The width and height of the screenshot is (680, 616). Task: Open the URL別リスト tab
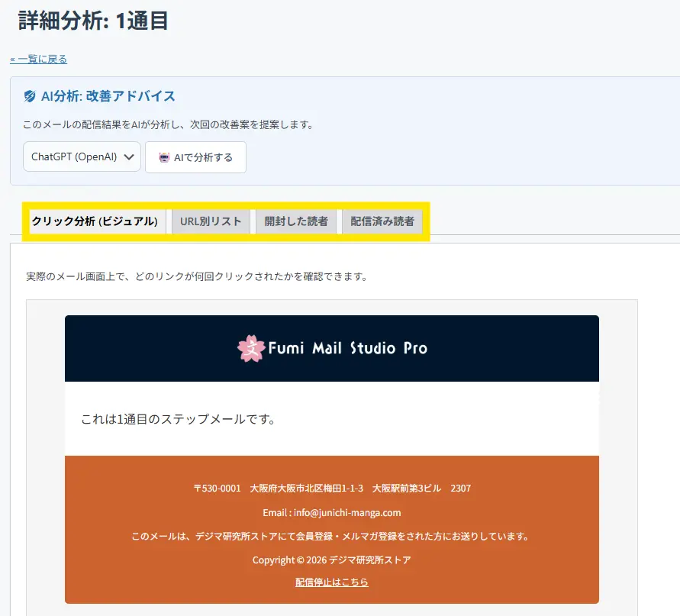(x=211, y=221)
